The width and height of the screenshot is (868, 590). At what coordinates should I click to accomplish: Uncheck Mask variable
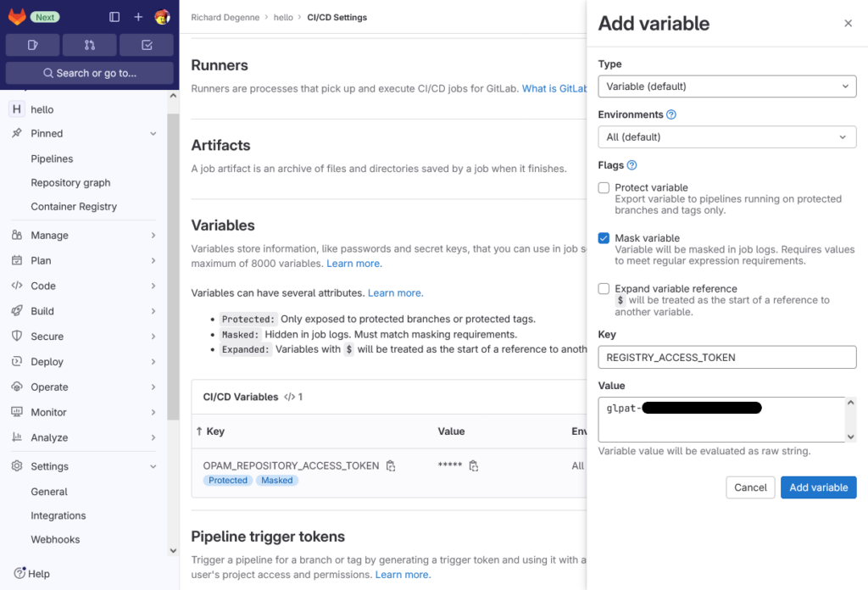[x=604, y=238]
